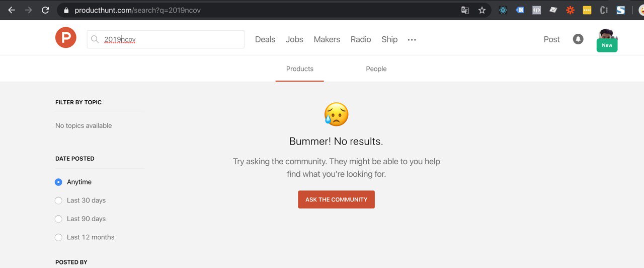Click the 'Bummer! No results.' heading
Image resolution: width=644 pixels, height=268 pixels.
(x=336, y=142)
